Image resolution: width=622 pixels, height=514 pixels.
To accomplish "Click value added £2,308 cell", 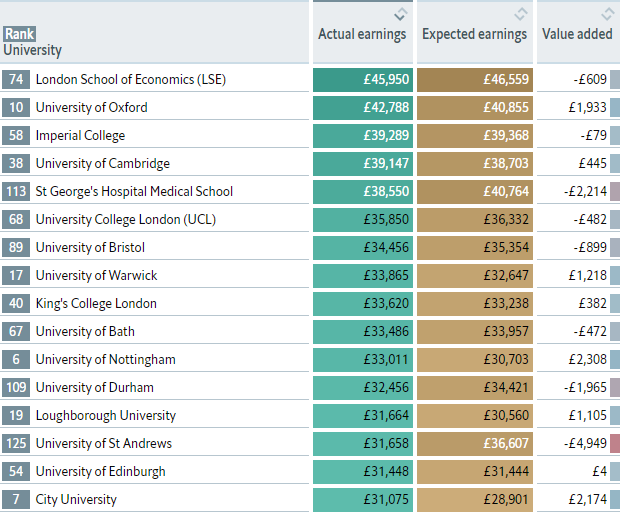I will 578,360.
